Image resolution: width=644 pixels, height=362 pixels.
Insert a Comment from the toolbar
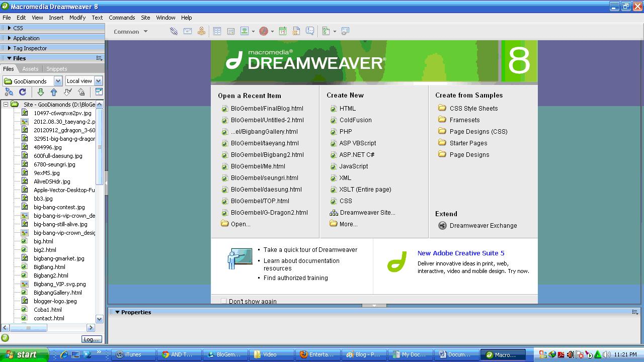pos(310,31)
